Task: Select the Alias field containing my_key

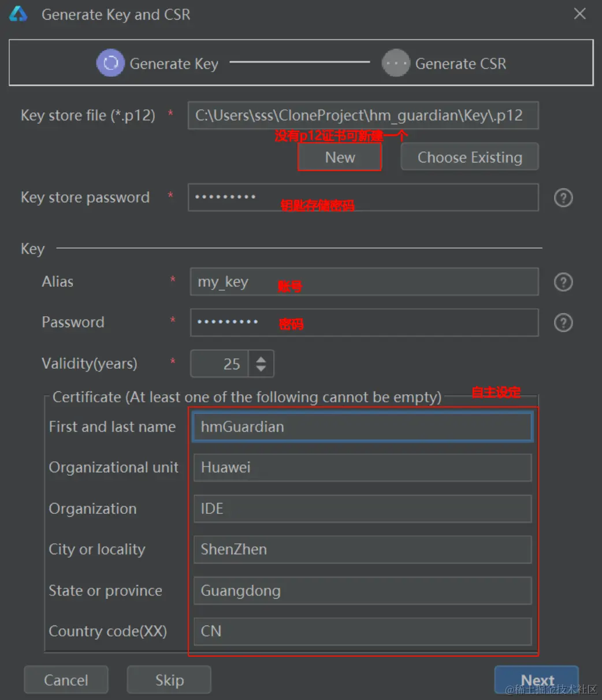Action: [364, 282]
